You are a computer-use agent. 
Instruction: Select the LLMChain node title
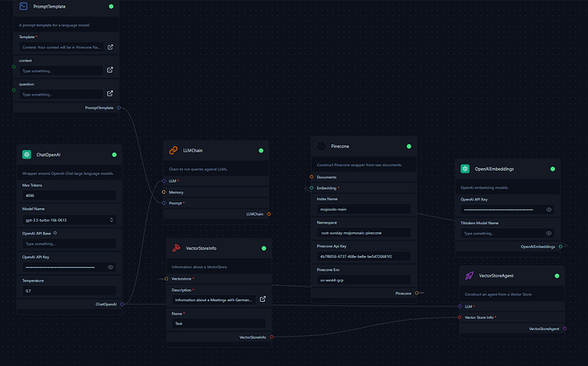click(193, 150)
